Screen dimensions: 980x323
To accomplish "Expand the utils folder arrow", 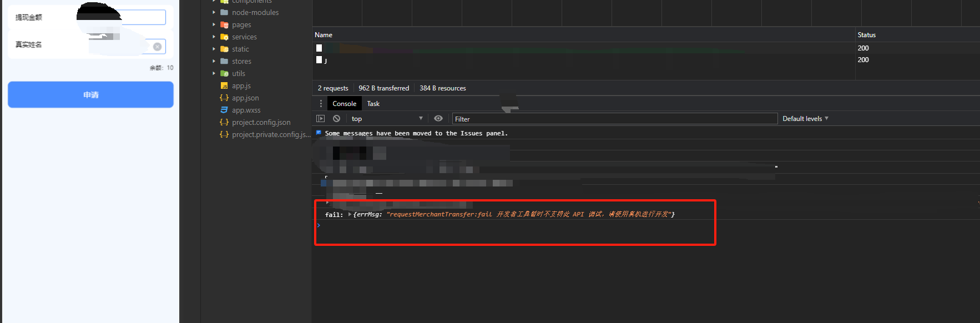I will pyautogui.click(x=214, y=73).
